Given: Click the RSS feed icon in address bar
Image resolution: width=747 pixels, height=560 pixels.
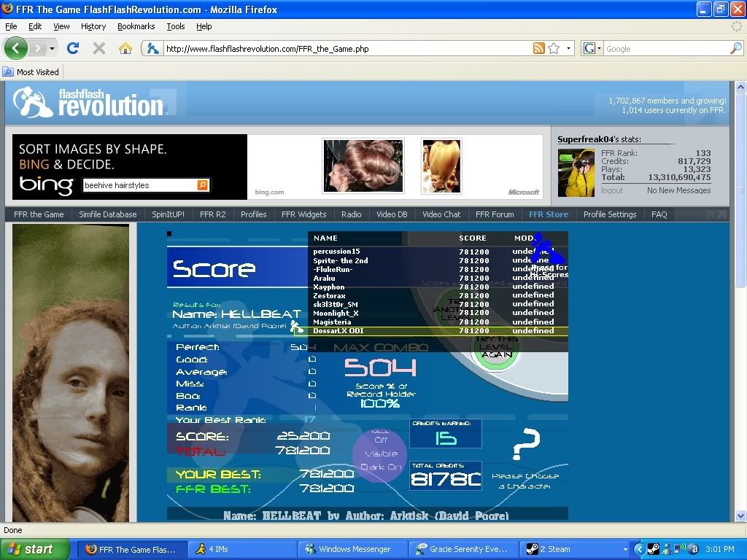Looking at the screenshot, I should pyautogui.click(x=539, y=49).
